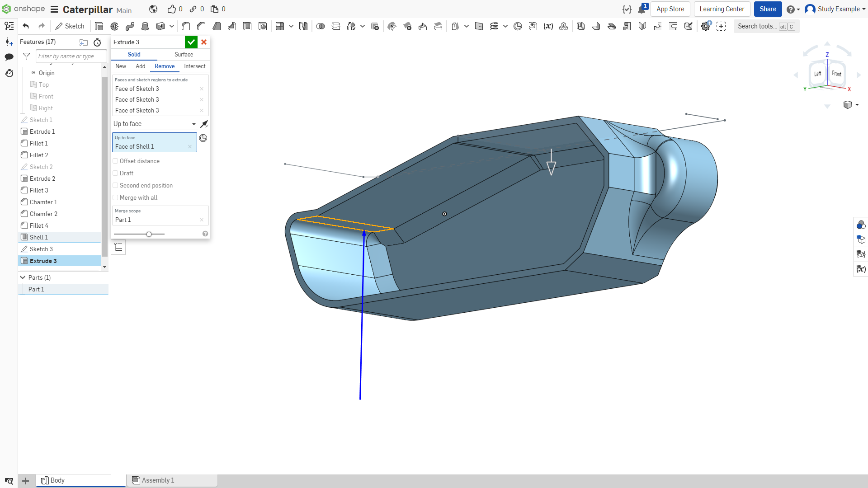Select the Extrude tool in toolbar
The image size is (868, 488).
click(99, 26)
